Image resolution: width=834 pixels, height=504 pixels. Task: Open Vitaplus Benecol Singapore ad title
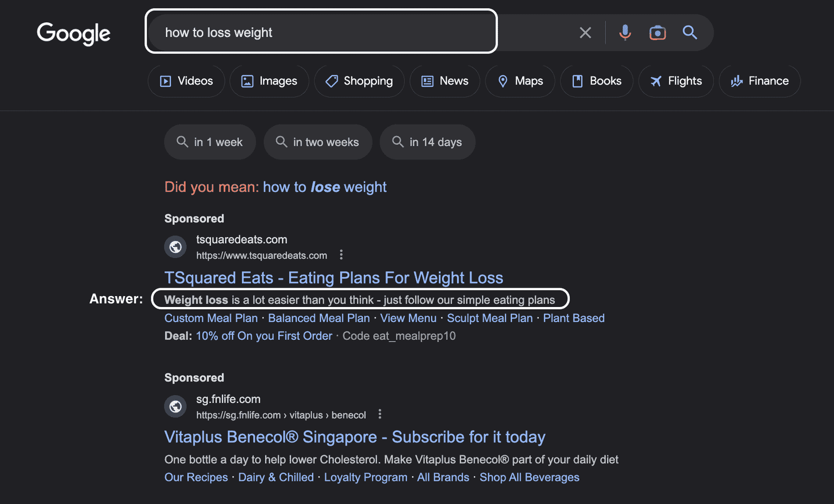tap(354, 437)
